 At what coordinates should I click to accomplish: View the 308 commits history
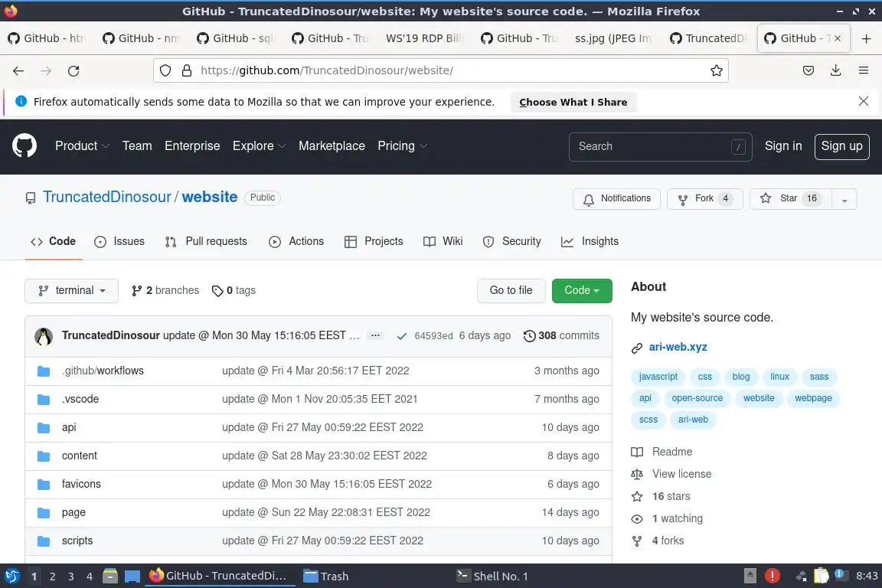tap(561, 335)
